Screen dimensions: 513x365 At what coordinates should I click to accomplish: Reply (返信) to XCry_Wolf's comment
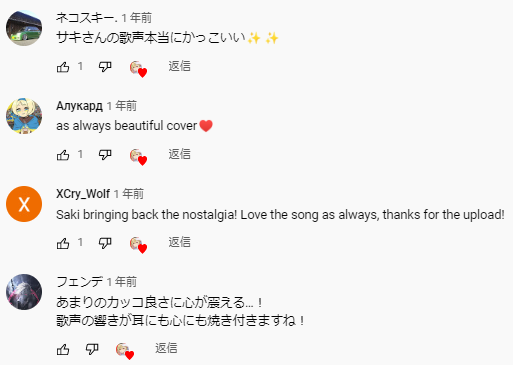coord(179,242)
